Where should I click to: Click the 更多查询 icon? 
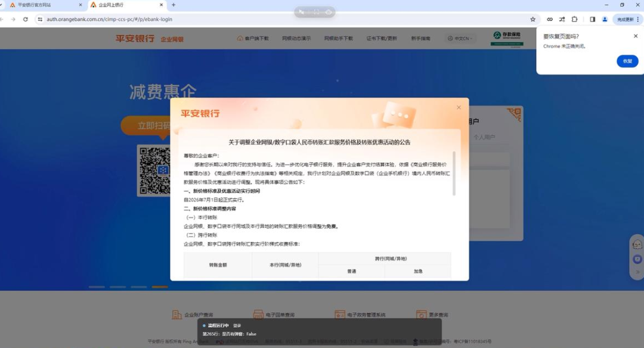point(422,315)
